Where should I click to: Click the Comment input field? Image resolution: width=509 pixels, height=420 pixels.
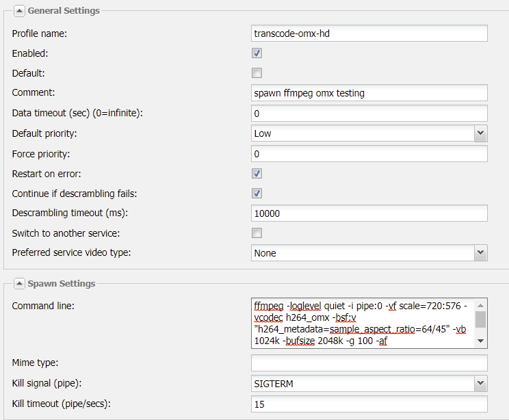point(369,93)
